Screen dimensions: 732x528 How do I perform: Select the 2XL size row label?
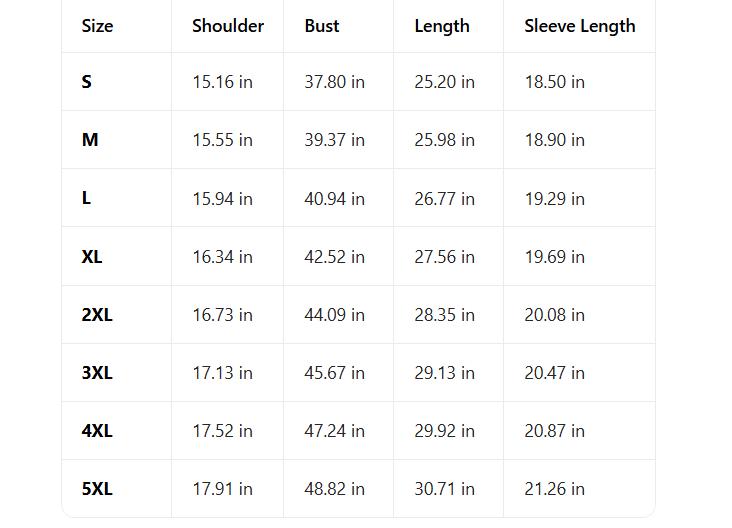tap(97, 315)
